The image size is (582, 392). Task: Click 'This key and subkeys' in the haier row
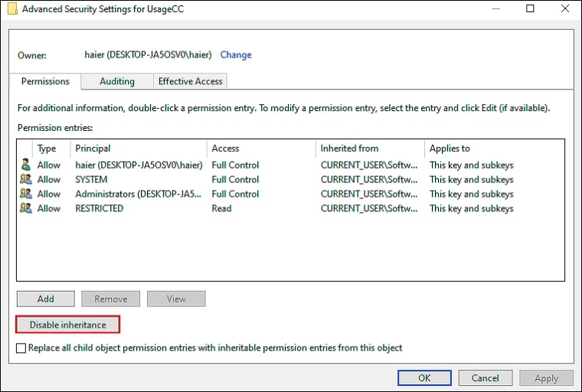(x=472, y=165)
